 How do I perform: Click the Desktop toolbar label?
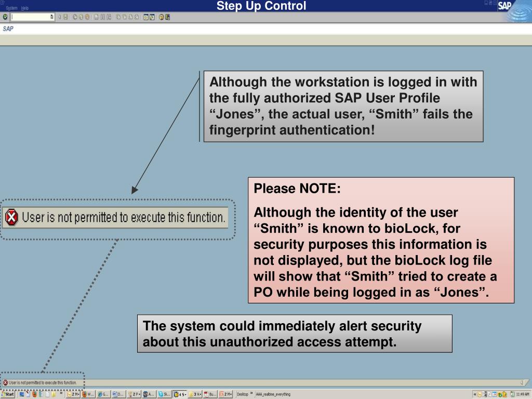coord(243,394)
